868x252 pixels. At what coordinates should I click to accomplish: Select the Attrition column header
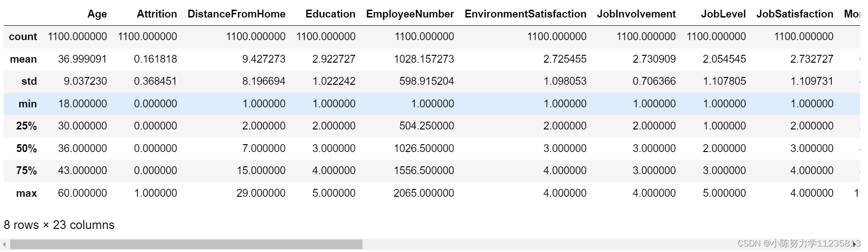pos(157,14)
